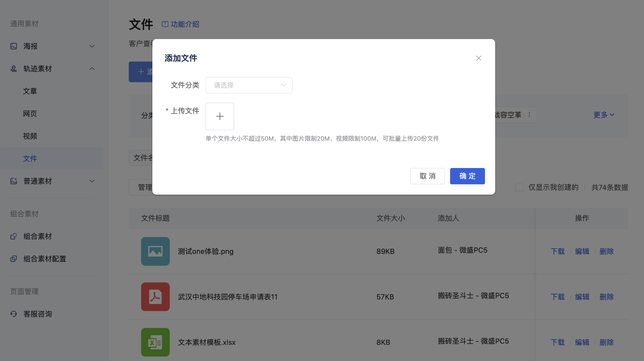Open 客服咨询 in sidebar
This screenshot has height=361, width=644.
click(x=37, y=314)
